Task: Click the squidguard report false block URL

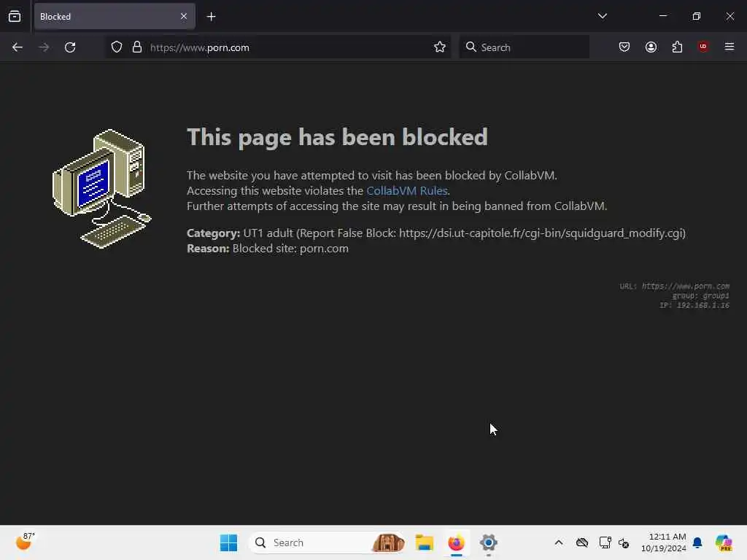Action: click(x=542, y=233)
